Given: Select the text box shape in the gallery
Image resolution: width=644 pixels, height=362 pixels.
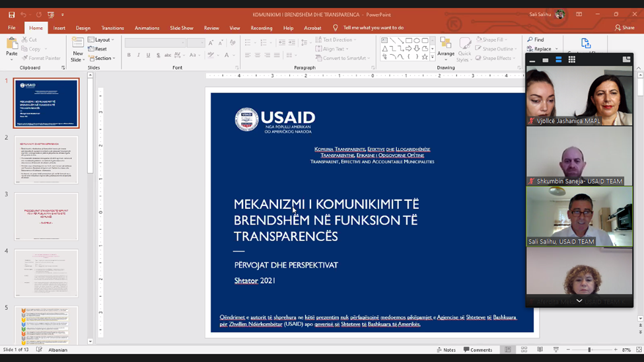Looking at the screenshot, I should pos(384,41).
